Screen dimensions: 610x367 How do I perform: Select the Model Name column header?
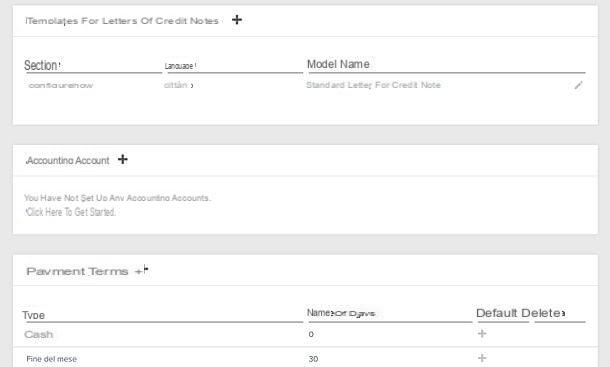338,64
